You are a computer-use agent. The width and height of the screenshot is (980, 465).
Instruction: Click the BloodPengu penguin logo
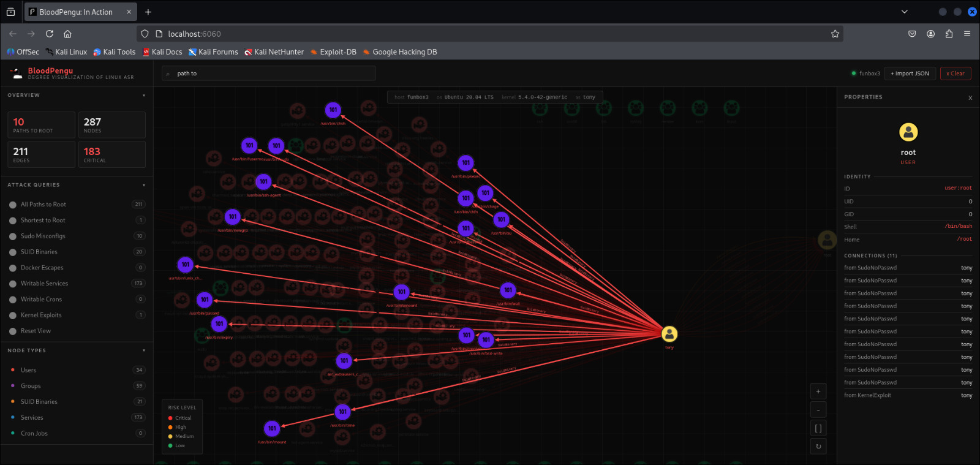click(16, 74)
